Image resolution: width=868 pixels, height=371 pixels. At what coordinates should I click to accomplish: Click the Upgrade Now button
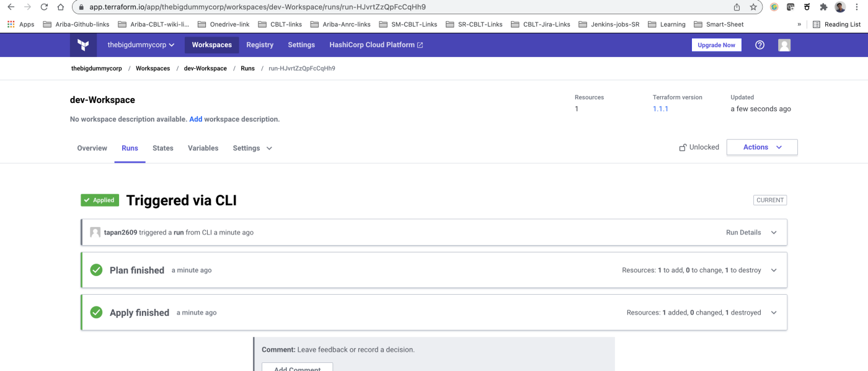716,45
